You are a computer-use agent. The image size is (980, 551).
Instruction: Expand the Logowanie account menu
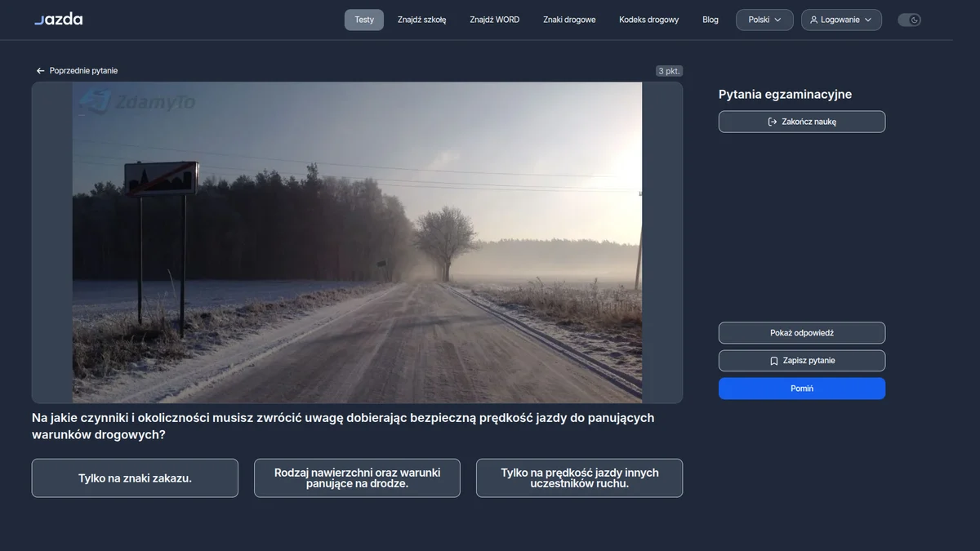(841, 20)
